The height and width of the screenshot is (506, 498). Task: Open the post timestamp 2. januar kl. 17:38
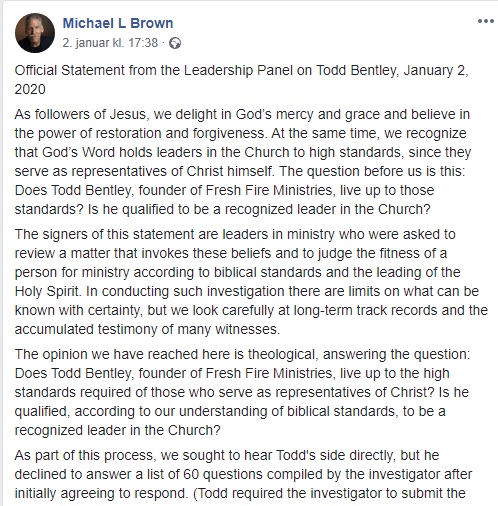point(110,43)
